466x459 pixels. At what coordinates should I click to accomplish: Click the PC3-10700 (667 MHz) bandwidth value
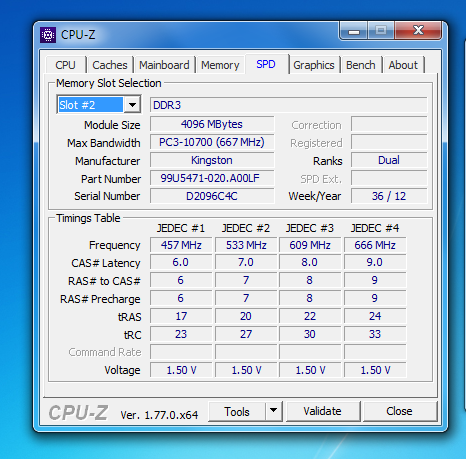(x=212, y=142)
